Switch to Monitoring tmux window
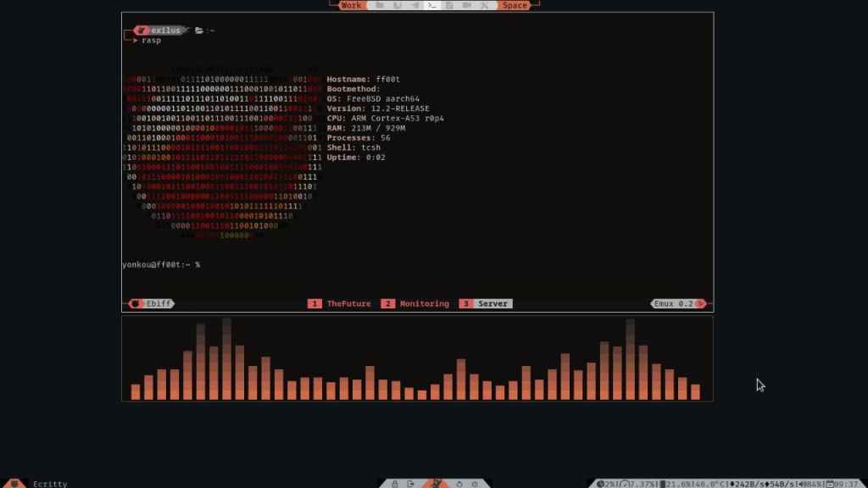 [415, 303]
